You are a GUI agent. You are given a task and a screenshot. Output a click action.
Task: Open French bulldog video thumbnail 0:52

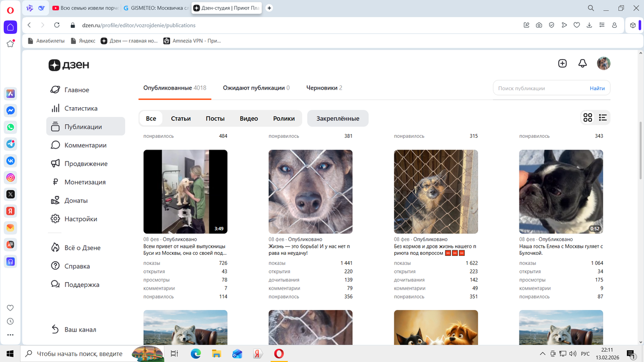pyautogui.click(x=561, y=191)
